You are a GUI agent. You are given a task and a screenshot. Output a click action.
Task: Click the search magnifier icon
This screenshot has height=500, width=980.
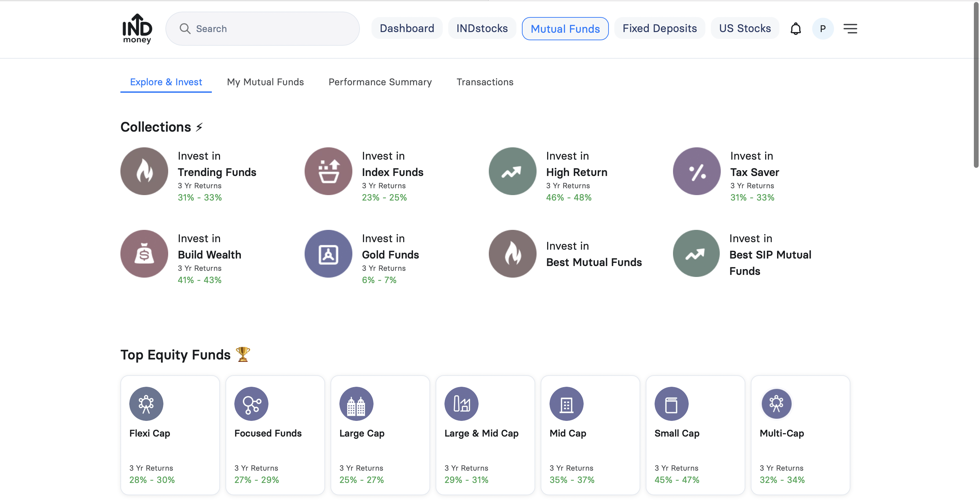coord(185,29)
